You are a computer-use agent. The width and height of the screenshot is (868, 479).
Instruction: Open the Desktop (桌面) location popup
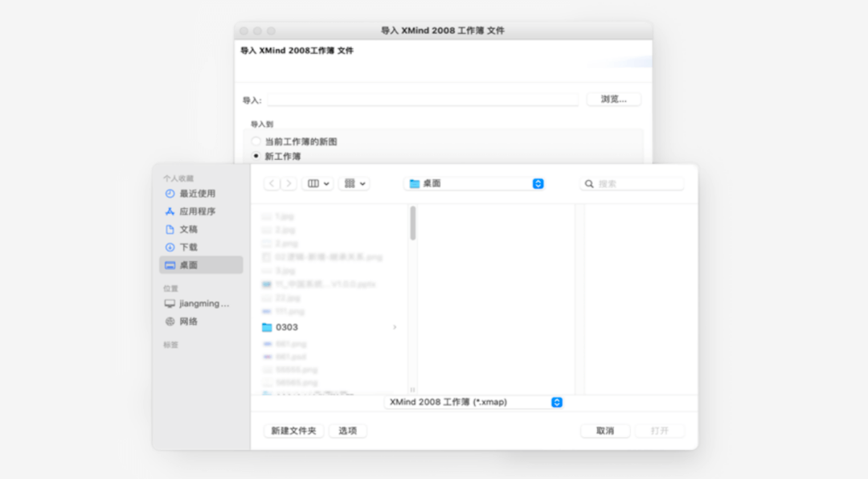tap(475, 183)
